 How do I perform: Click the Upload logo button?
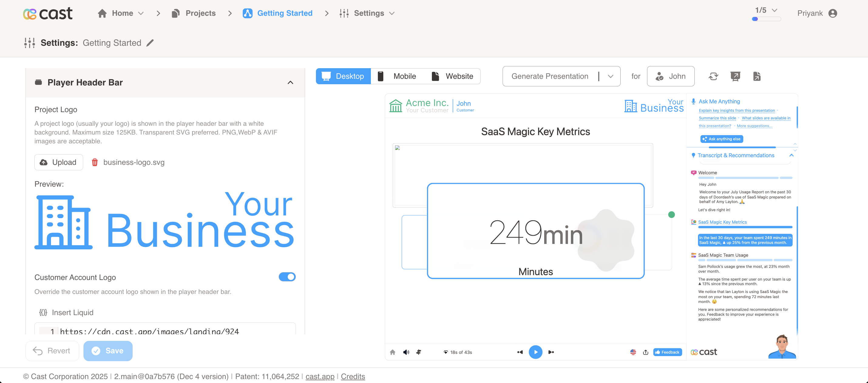tap(59, 162)
